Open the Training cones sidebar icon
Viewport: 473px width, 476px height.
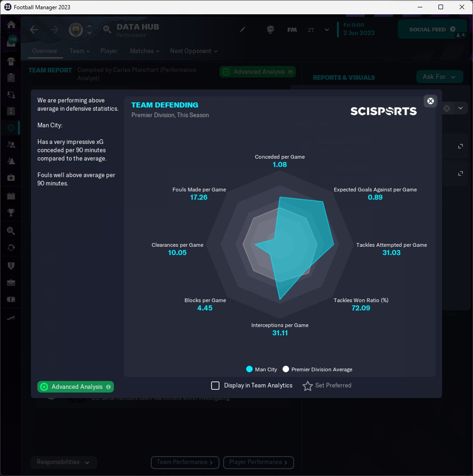[11, 161]
